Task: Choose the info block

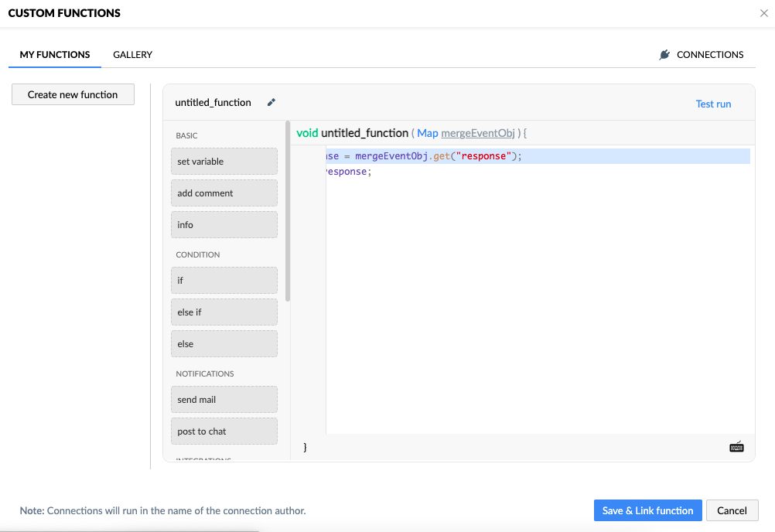Action: tap(224, 225)
